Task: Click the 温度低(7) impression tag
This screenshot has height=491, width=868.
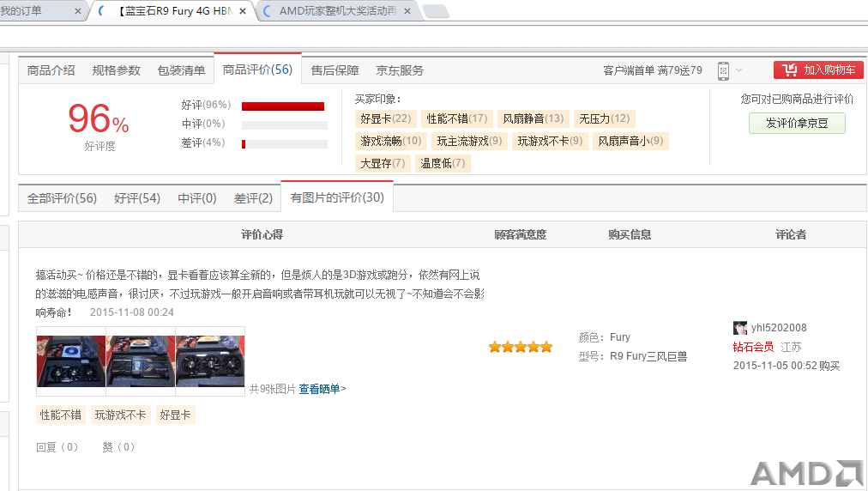Action: pyautogui.click(x=443, y=163)
